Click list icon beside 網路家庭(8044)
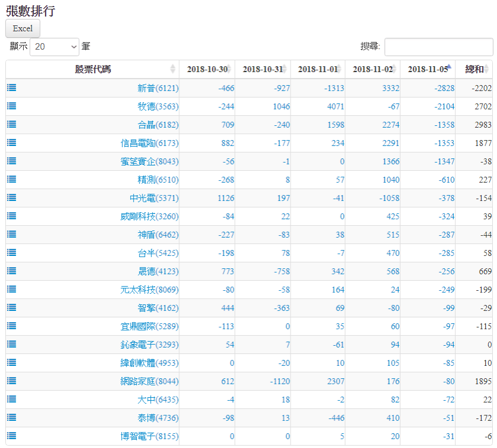 pos(12,381)
